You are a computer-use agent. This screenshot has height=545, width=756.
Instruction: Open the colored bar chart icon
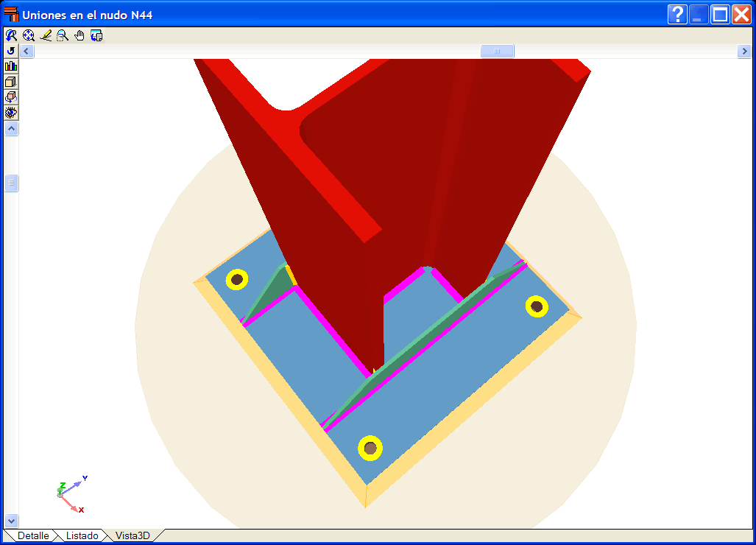tap(11, 66)
